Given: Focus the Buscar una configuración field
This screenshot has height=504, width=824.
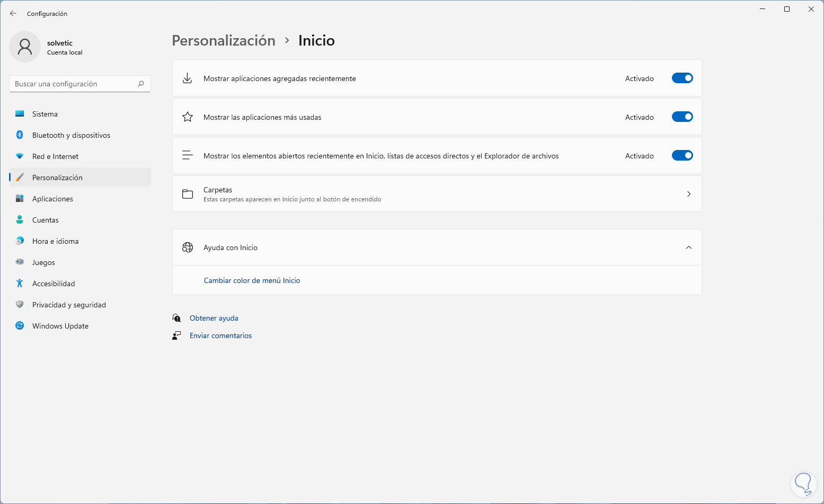Looking at the screenshot, I should tap(74, 84).
